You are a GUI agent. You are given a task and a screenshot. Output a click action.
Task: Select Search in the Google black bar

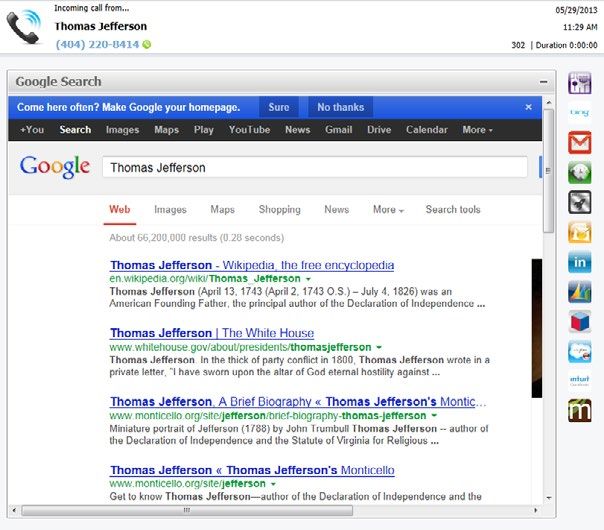75,130
